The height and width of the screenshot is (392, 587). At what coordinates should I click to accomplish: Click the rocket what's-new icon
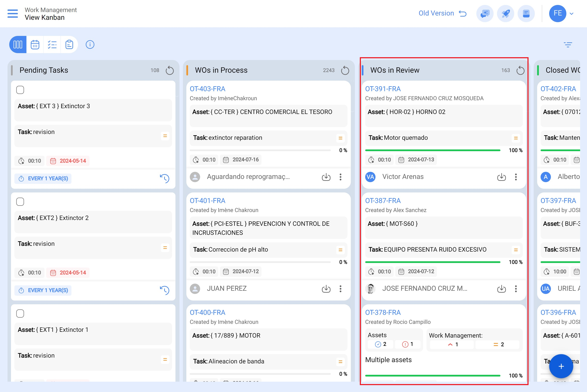[x=505, y=14]
